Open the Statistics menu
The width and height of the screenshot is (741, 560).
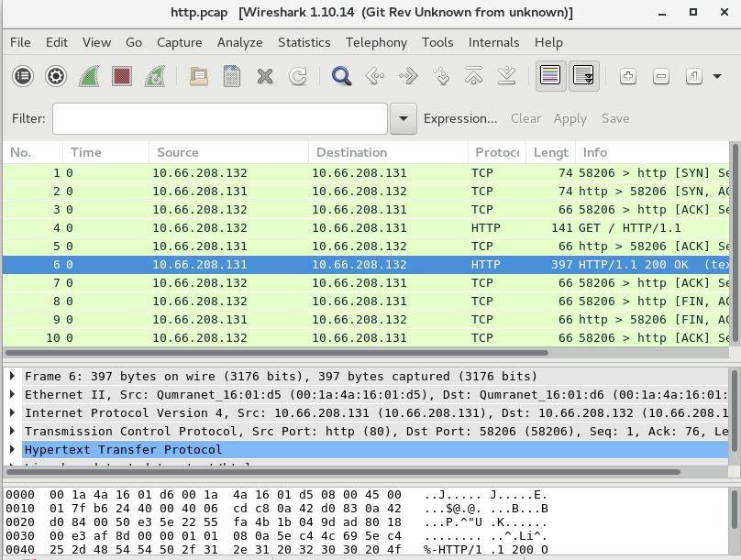coord(304,42)
